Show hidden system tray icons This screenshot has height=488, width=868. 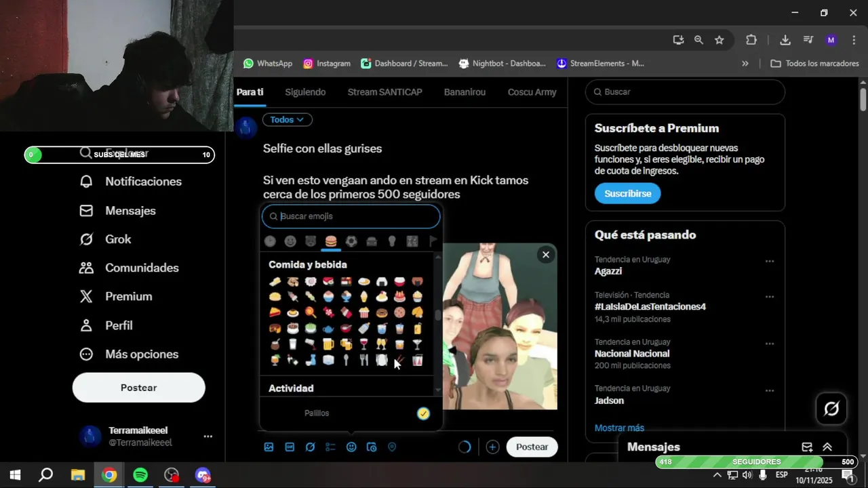(x=717, y=474)
